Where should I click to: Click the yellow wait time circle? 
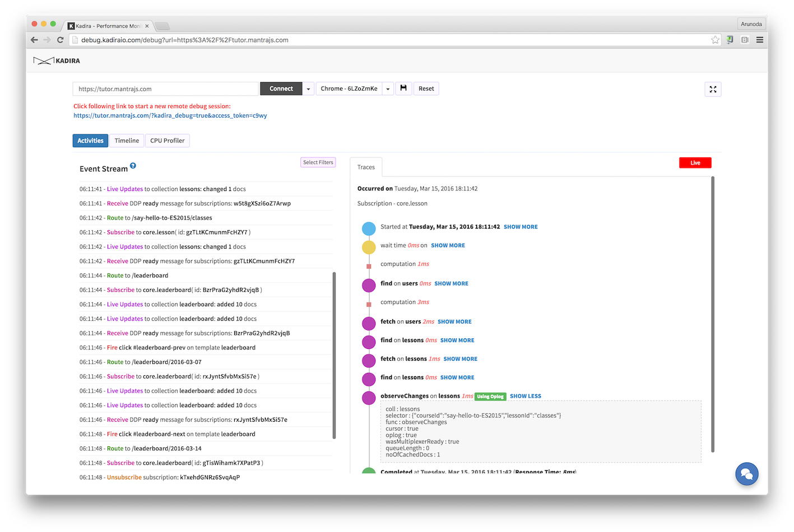point(369,247)
